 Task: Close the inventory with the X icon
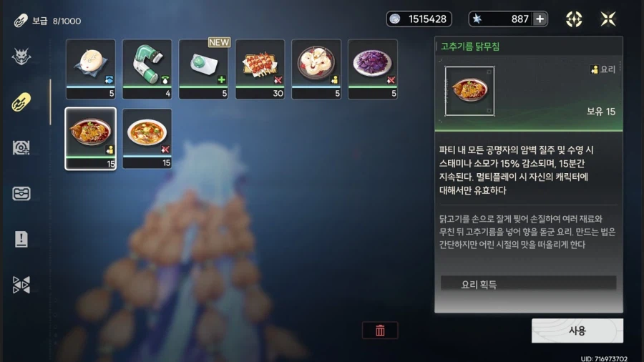[608, 19]
